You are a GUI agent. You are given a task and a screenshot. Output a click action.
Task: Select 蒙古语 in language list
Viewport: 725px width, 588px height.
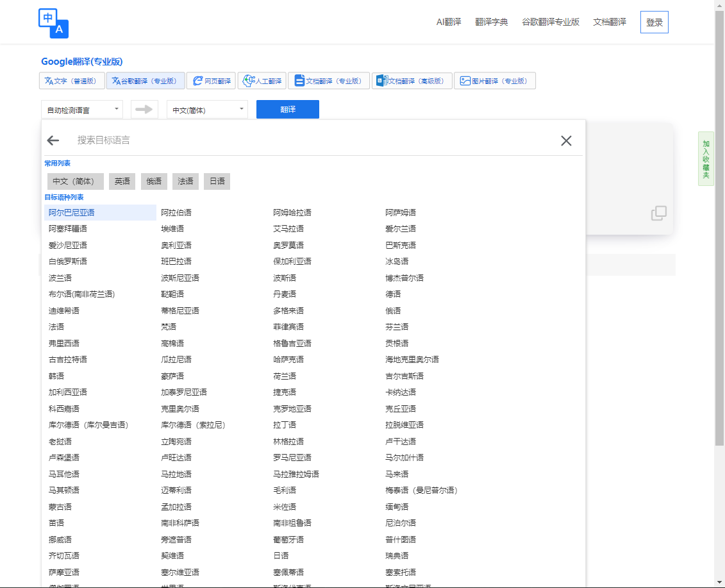pos(60,507)
